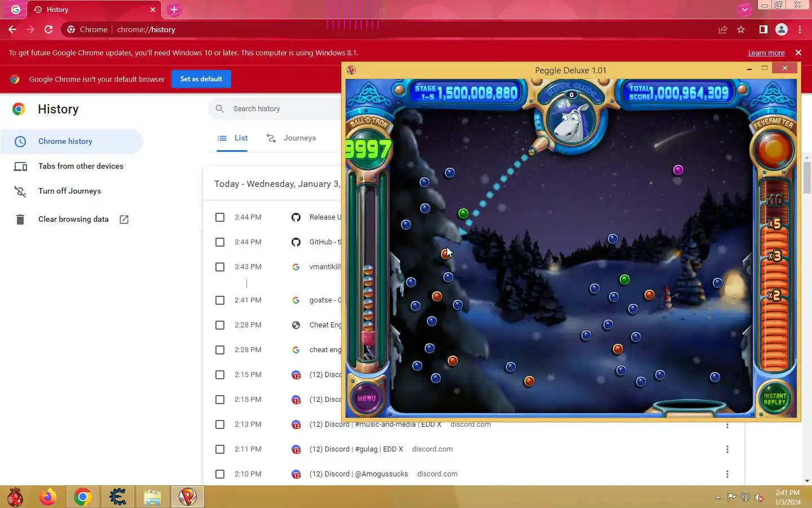Switch to the Journeys tab

click(291, 138)
